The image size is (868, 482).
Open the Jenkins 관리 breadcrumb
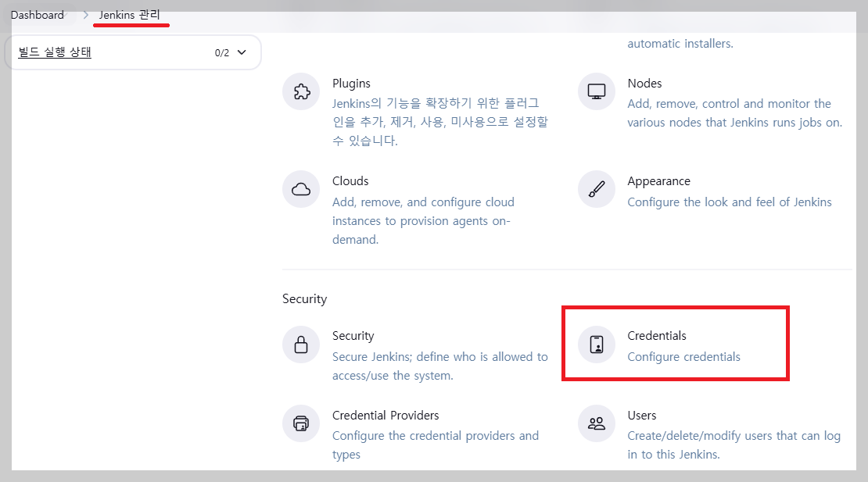130,15
